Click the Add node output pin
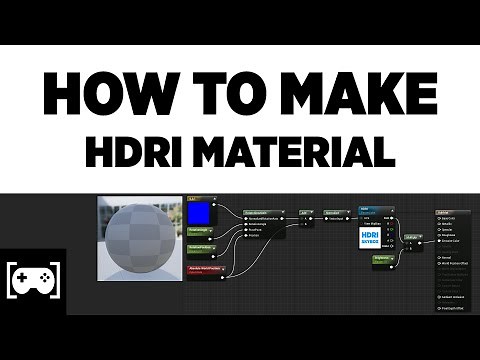The height and width of the screenshot is (360, 480). (311, 219)
